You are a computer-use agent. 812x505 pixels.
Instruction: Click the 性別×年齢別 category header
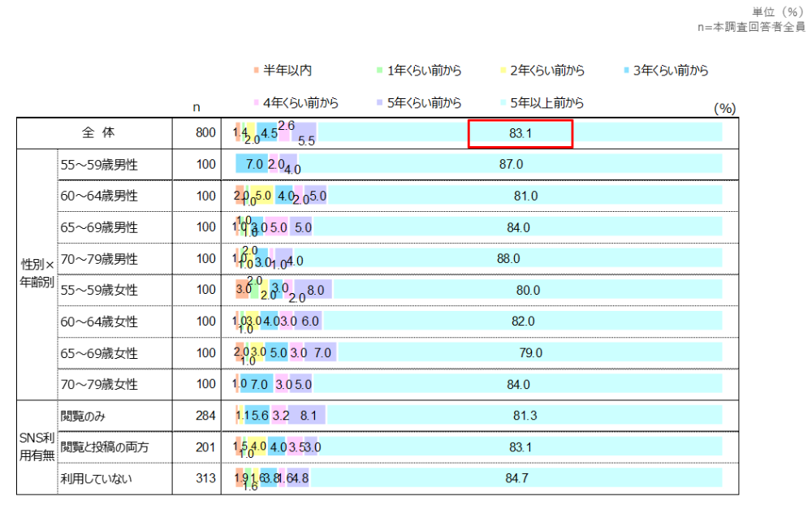(37, 274)
